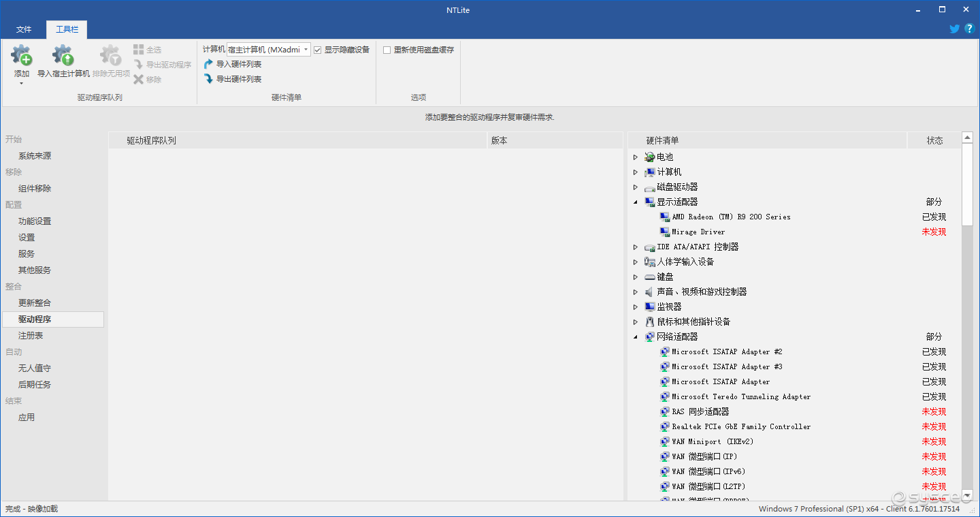Open 设置 in the sidebar

point(27,238)
